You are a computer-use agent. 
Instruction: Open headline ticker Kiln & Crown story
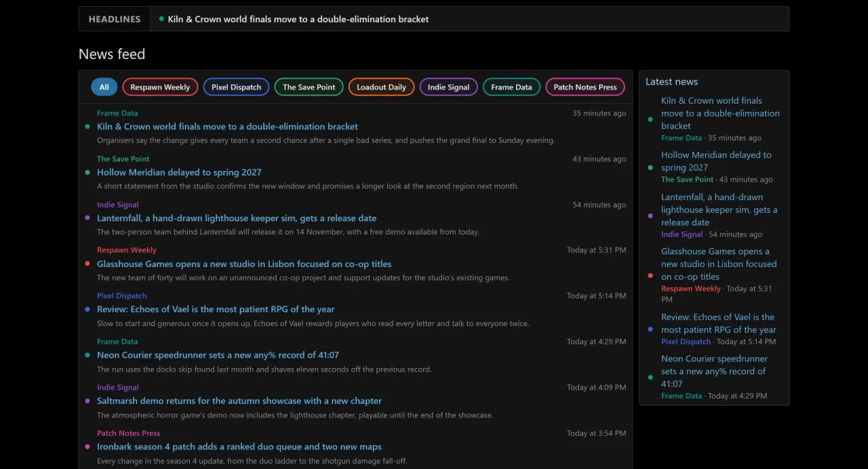(x=298, y=19)
